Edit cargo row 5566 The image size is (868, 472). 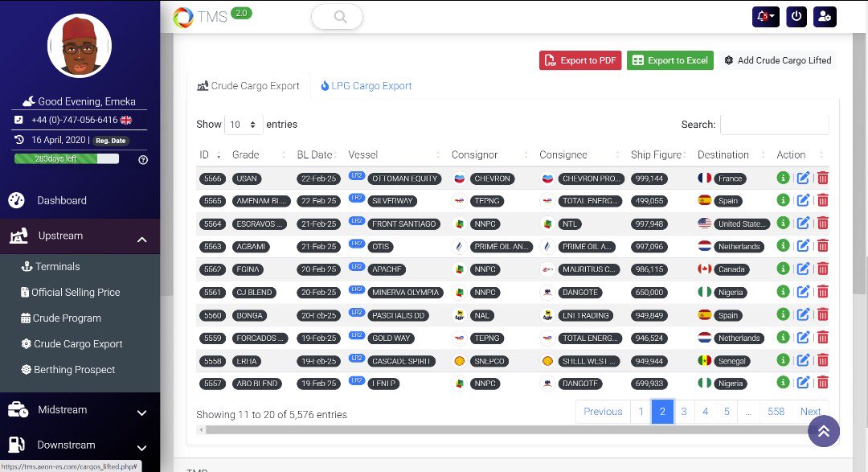803,178
